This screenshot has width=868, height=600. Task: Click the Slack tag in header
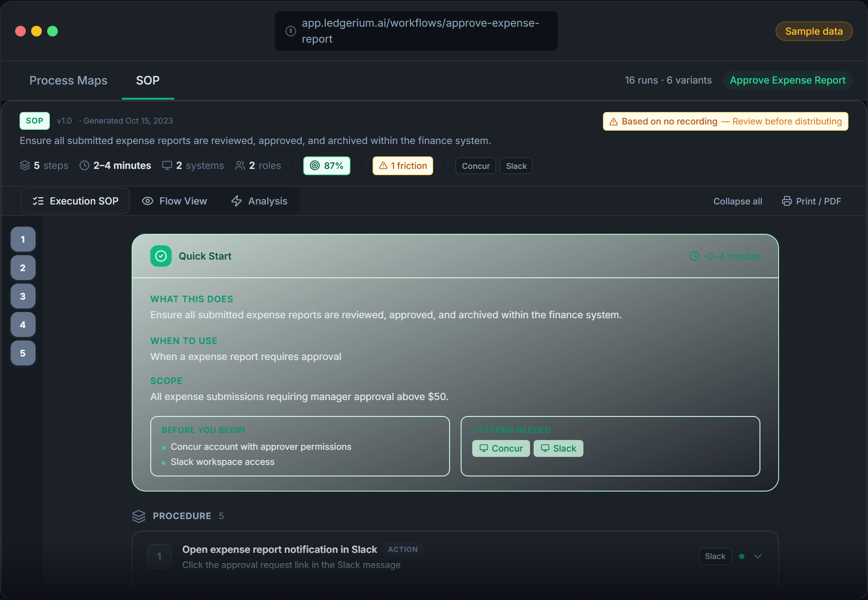coord(516,166)
